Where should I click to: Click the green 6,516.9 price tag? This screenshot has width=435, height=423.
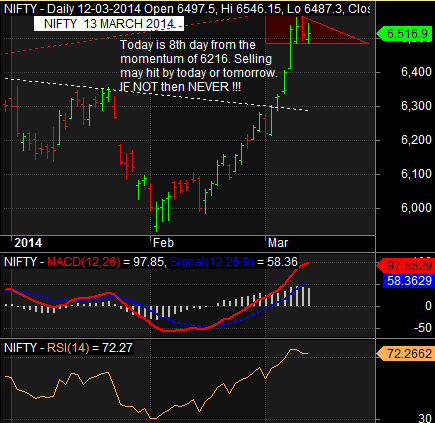[405, 34]
